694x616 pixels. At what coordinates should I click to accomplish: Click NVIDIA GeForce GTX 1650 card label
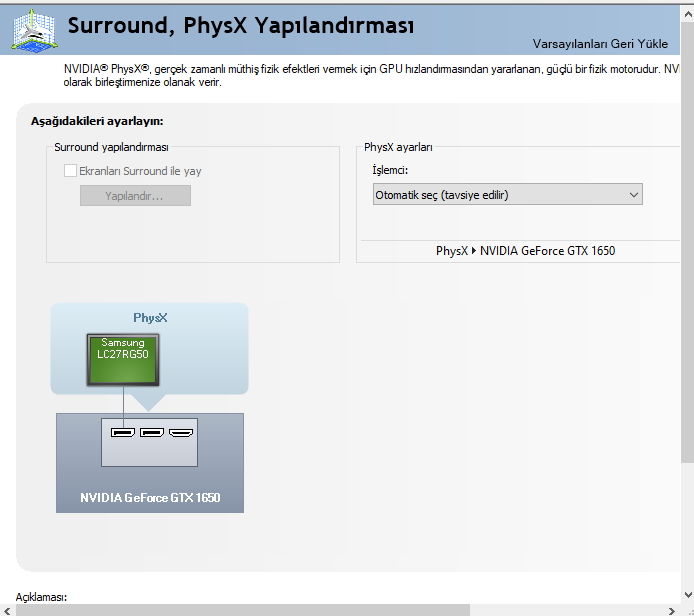click(x=150, y=498)
